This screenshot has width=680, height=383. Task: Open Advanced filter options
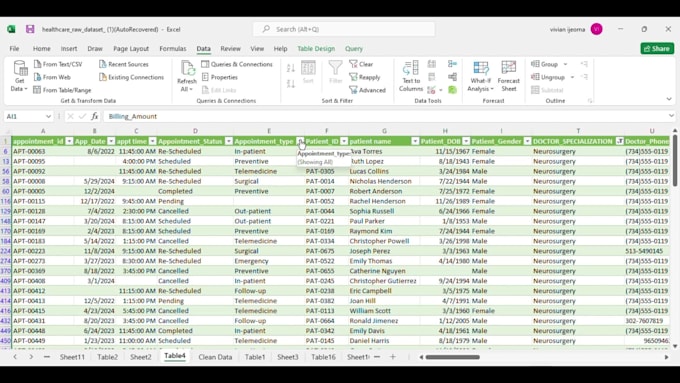pos(367,90)
